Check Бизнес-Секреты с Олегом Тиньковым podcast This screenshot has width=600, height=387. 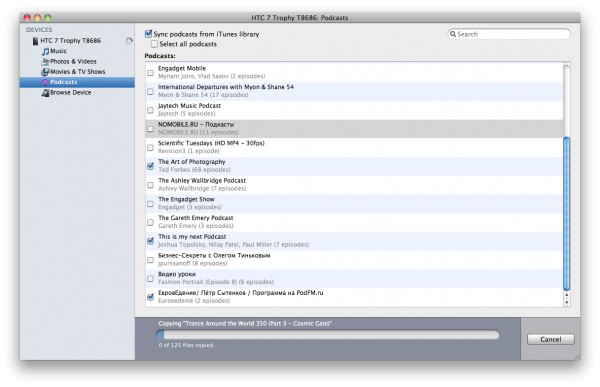click(150, 260)
